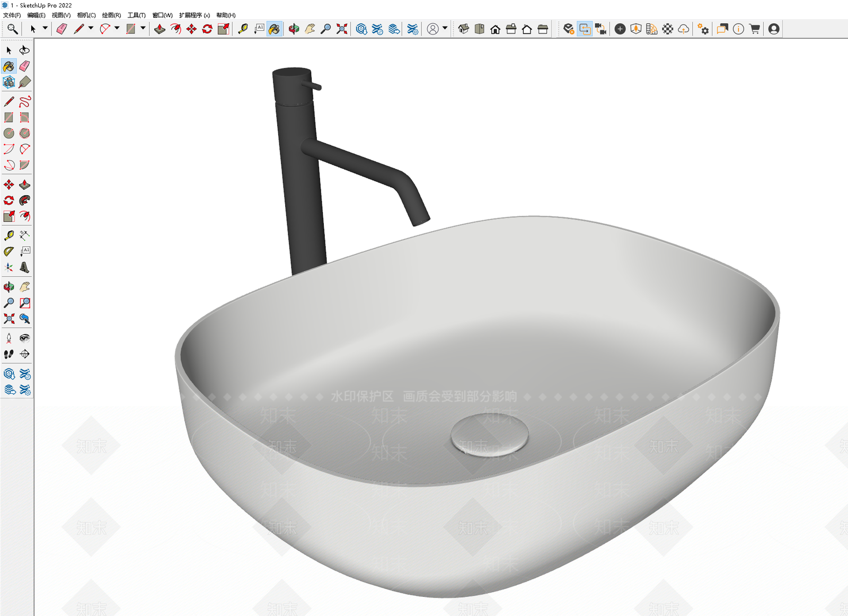
Task: Open the info circle icon in the toolbar
Action: 738,29
